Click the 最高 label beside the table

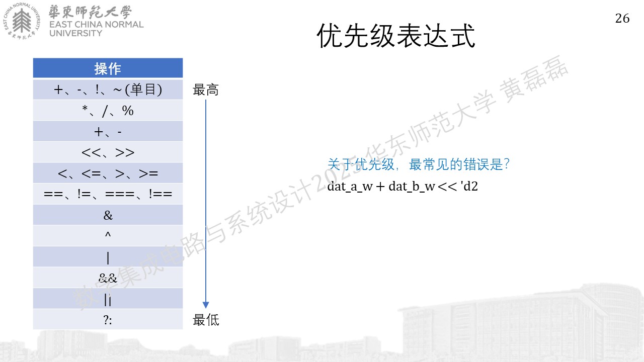click(x=206, y=90)
